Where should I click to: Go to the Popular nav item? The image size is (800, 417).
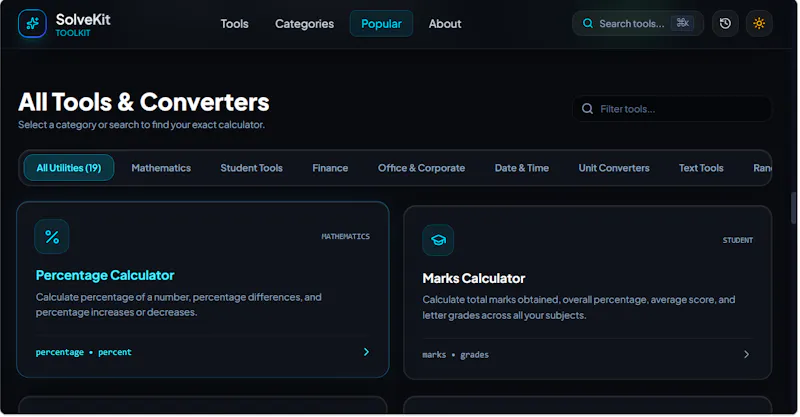pos(381,23)
